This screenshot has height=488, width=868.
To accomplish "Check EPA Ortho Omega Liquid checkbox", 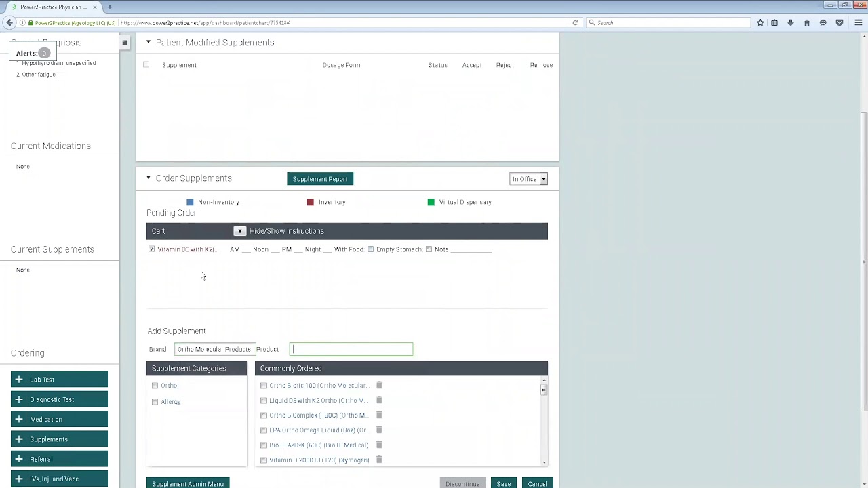I will 263,430.
